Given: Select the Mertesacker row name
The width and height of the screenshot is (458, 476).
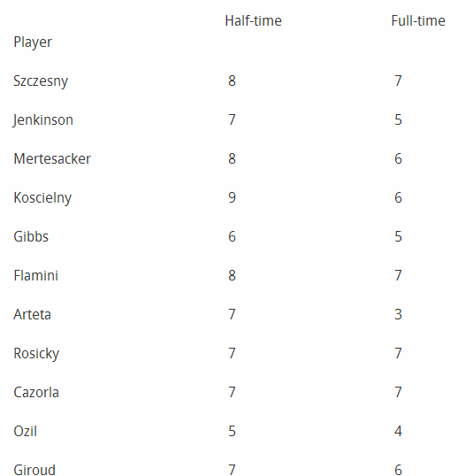Looking at the screenshot, I should (52, 158).
